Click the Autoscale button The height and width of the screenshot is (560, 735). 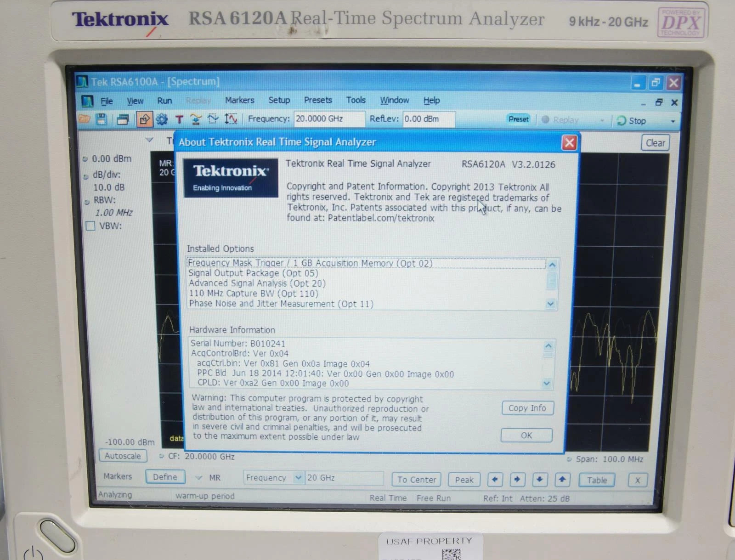[123, 456]
